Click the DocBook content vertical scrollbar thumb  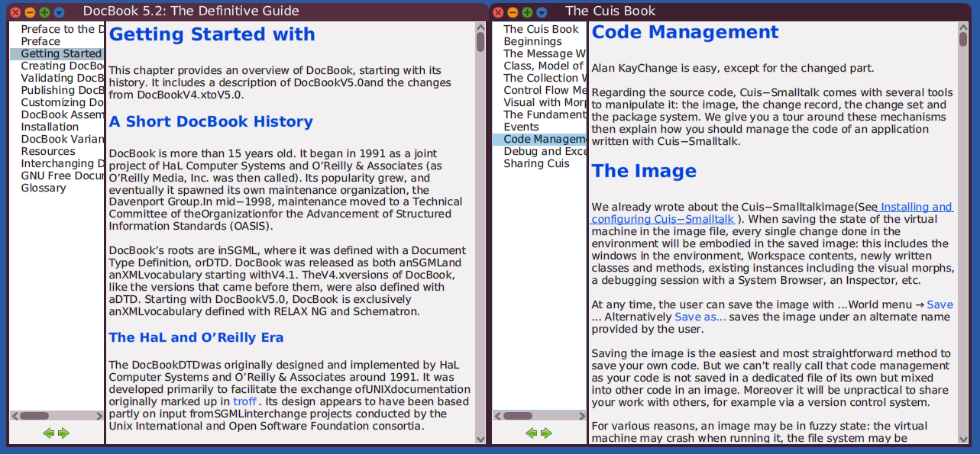(480, 42)
